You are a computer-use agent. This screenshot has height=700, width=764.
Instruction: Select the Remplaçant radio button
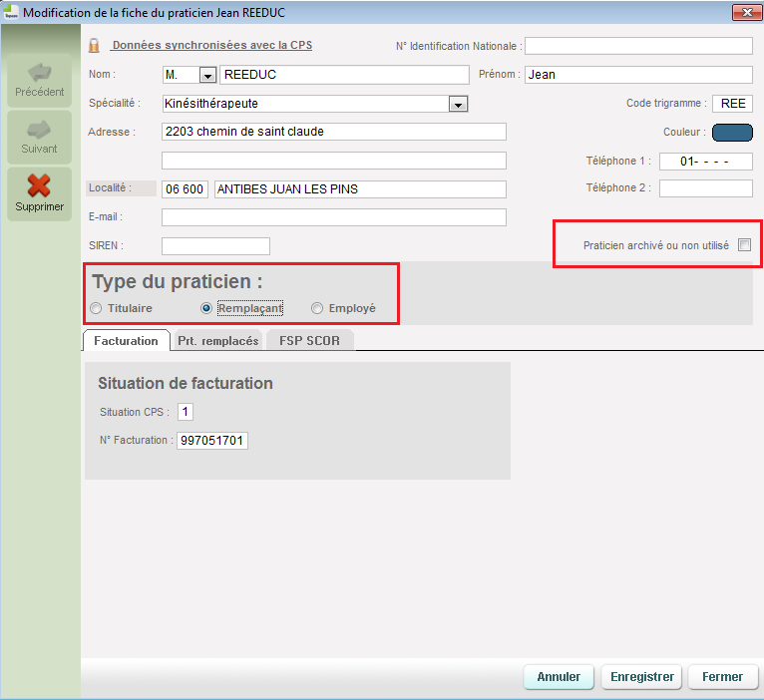pyautogui.click(x=206, y=308)
